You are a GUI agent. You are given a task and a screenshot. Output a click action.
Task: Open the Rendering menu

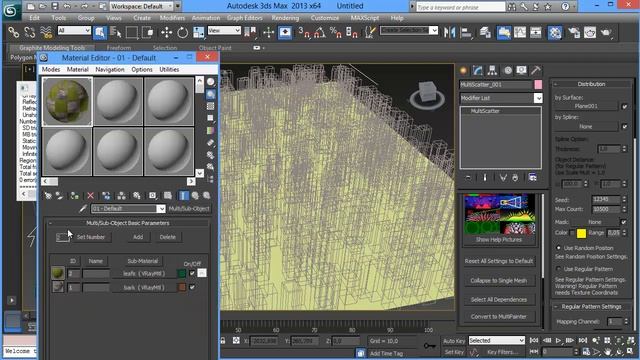(285, 18)
